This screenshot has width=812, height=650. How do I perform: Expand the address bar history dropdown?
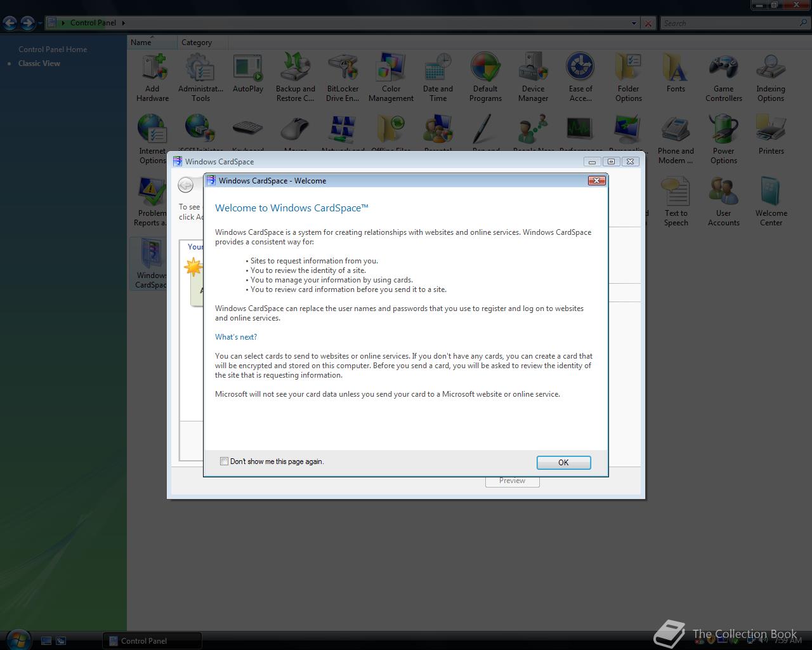point(634,23)
